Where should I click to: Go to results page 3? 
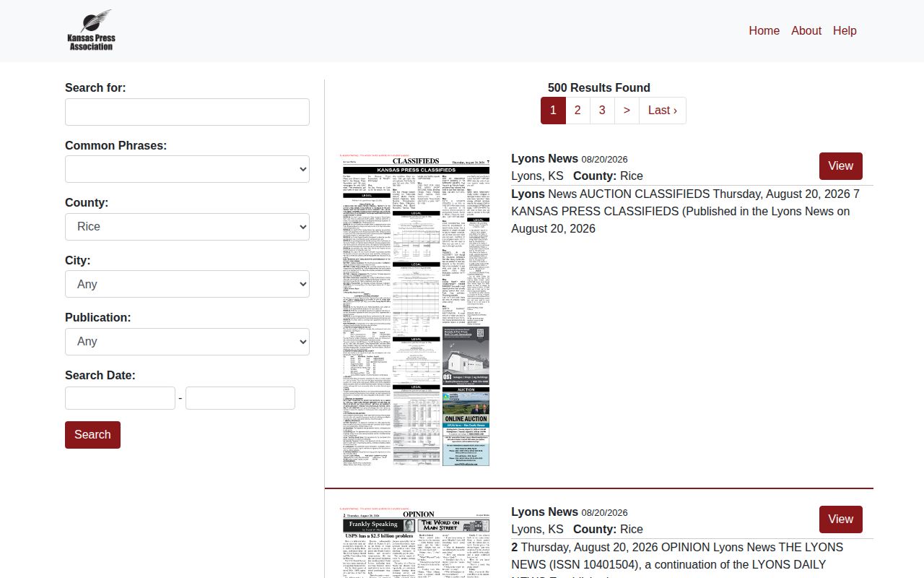tap(602, 111)
